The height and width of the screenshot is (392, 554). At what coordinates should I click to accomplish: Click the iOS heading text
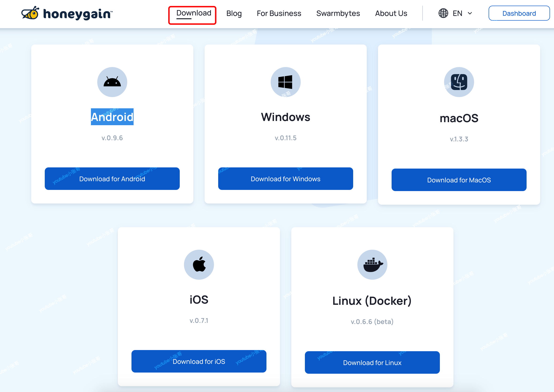pos(199,300)
